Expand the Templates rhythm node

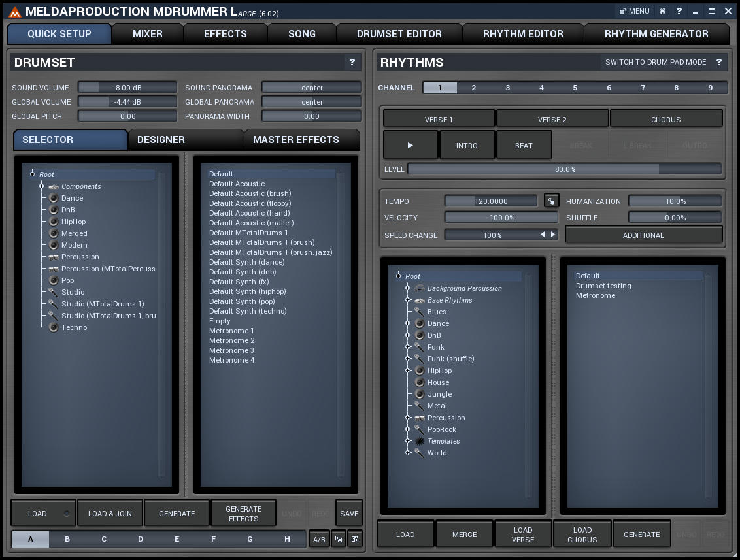click(x=408, y=440)
